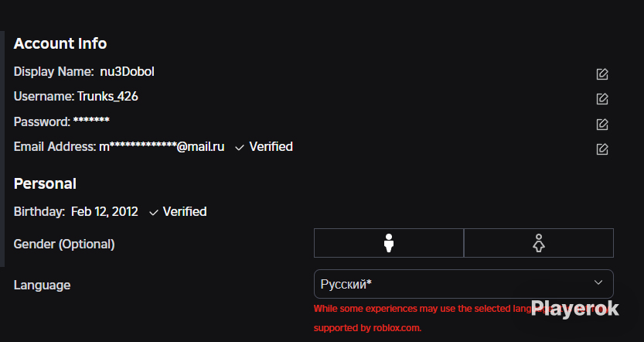This screenshot has height=342, width=644.
Task: Click the birthday Verified checkmark
Action: 154,213
